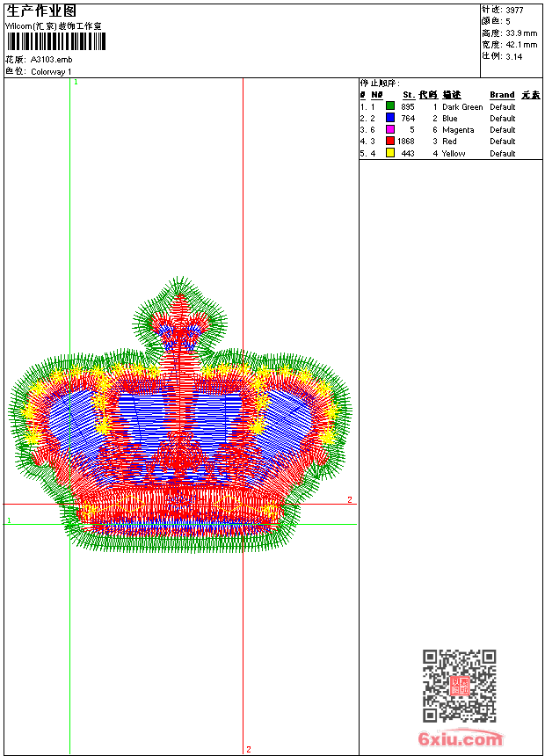Click the Blue color swatch
Image resolution: width=545 pixels, height=756 pixels.
[x=390, y=118]
